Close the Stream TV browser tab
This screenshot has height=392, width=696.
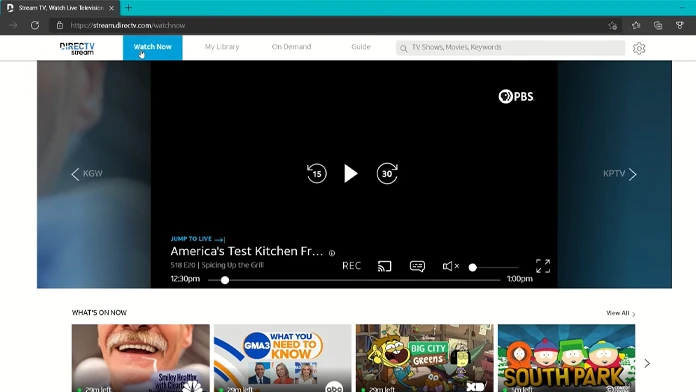point(111,8)
